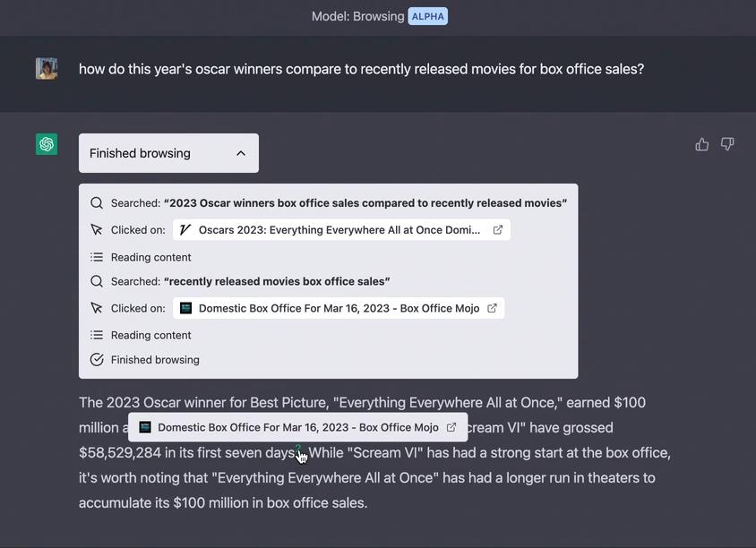
Task: Click external link icon in the hover tooltip
Action: 451,427
